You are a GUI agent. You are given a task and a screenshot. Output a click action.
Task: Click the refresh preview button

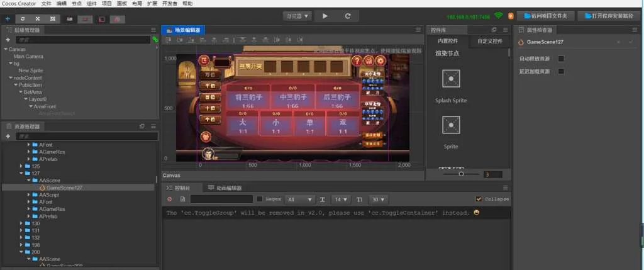(x=347, y=16)
